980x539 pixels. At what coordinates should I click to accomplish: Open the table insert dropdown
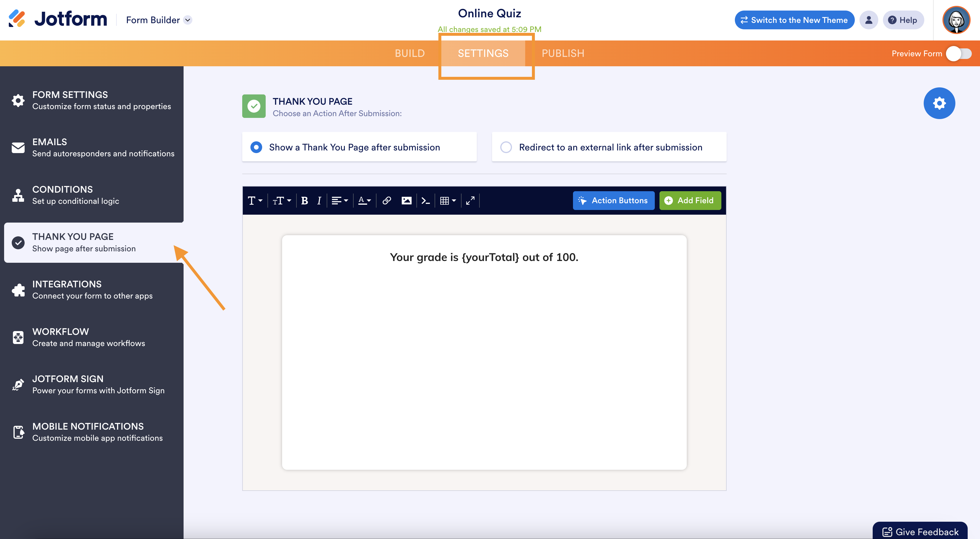[x=448, y=201]
